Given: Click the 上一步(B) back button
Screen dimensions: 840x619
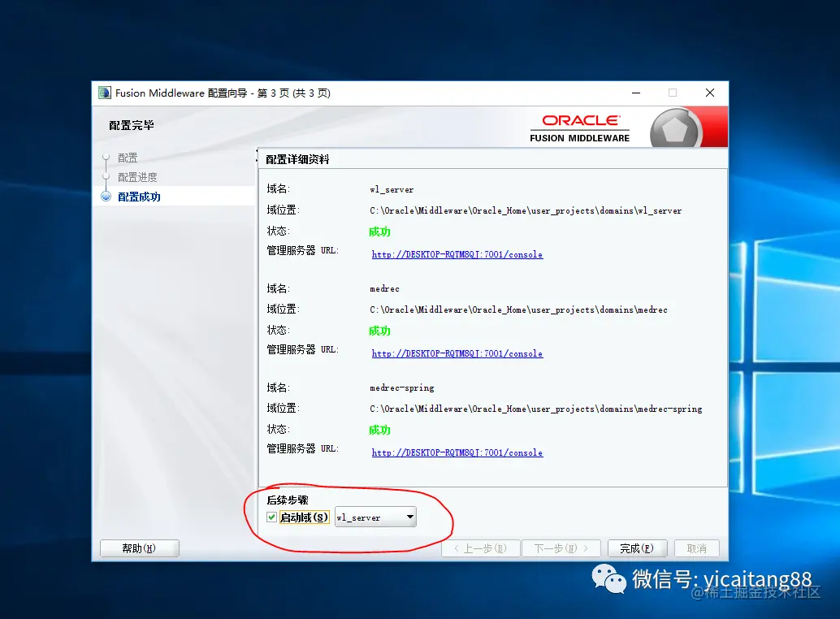Looking at the screenshot, I should click(481, 548).
